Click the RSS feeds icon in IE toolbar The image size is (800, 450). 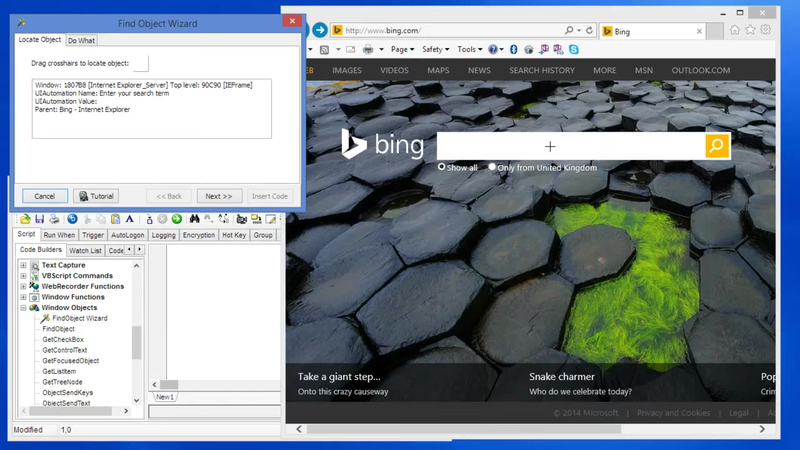pos(324,49)
